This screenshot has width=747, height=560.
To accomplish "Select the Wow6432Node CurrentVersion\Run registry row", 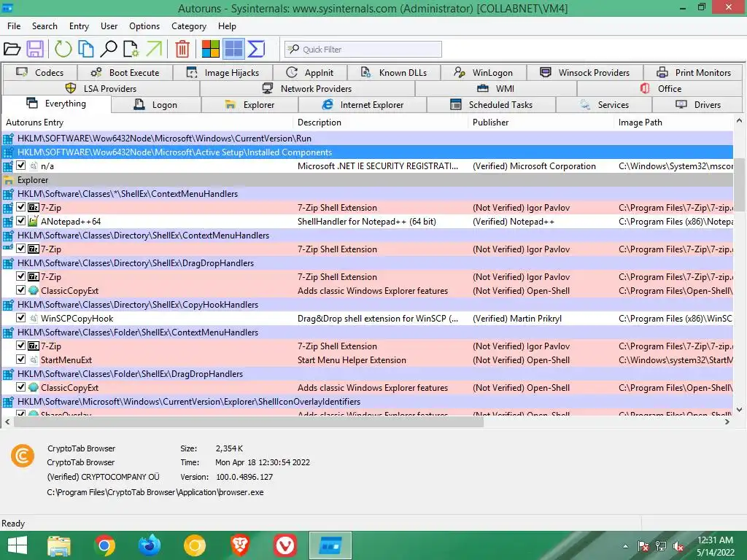I will pos(367,139).
